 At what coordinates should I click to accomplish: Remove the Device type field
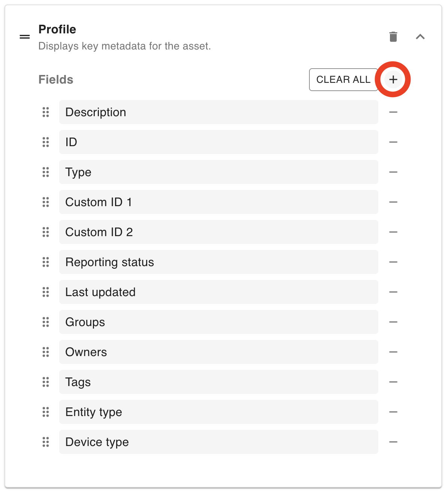coord(393,442)
